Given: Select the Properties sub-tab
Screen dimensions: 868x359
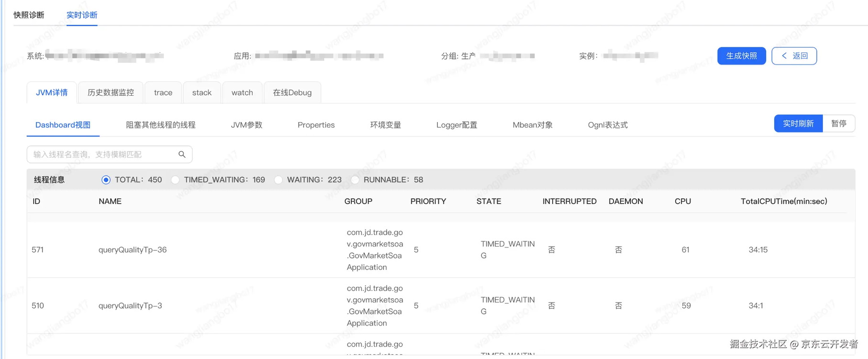Looking at the screenshot, I should point(316,125).
